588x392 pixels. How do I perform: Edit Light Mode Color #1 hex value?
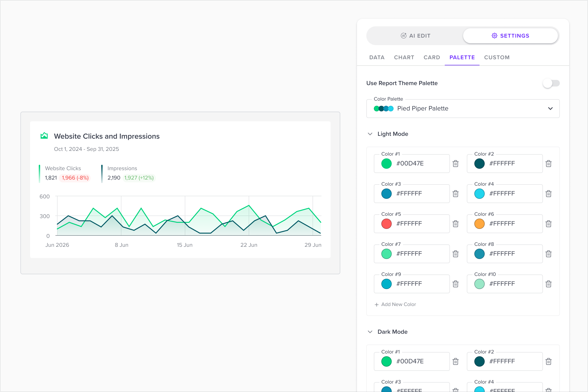pos(410,164)
